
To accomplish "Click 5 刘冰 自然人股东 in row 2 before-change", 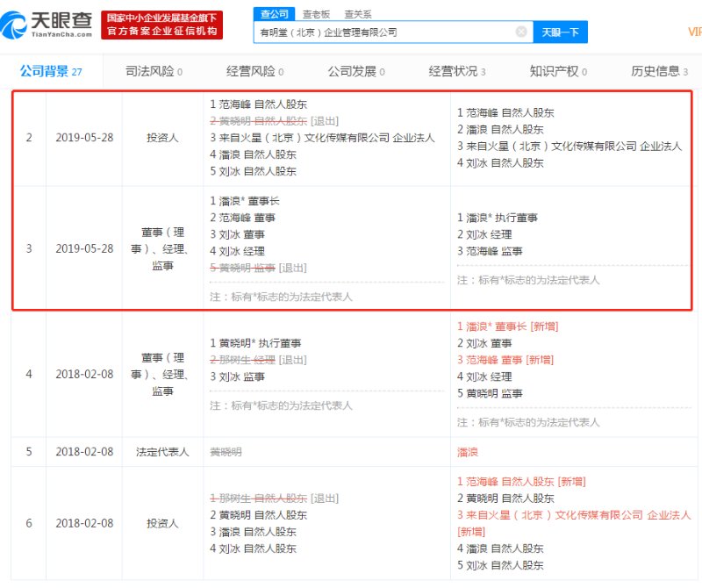I will pyautogui.click(x=253, y=171).
